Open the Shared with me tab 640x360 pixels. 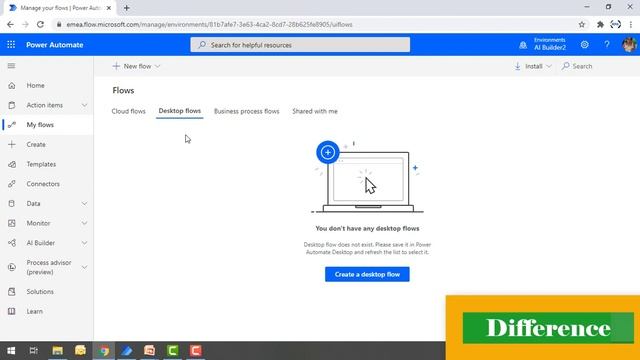coord(315,111)
